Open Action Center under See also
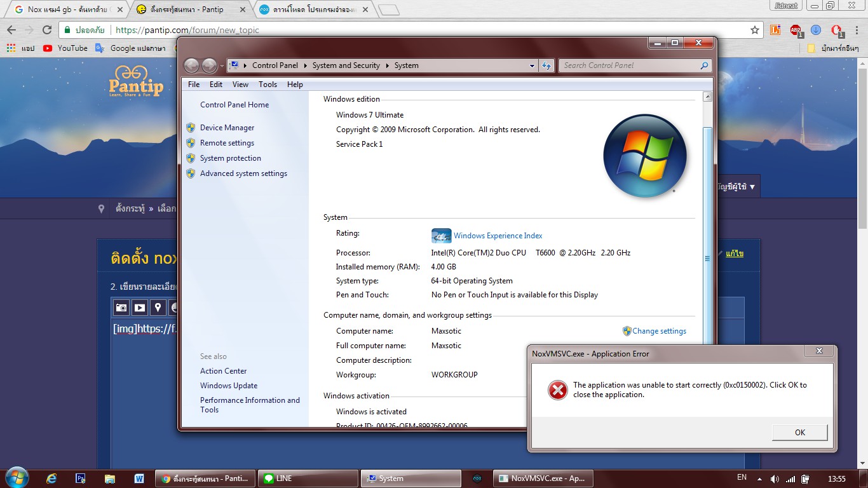Image resolution: width=868 pixels, height=488 pixels. (223, 371)
